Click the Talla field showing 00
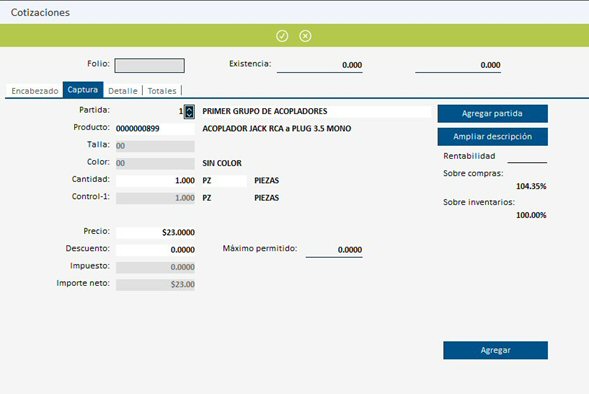This screenshot has width=589, height=394. tap(155, 146)
